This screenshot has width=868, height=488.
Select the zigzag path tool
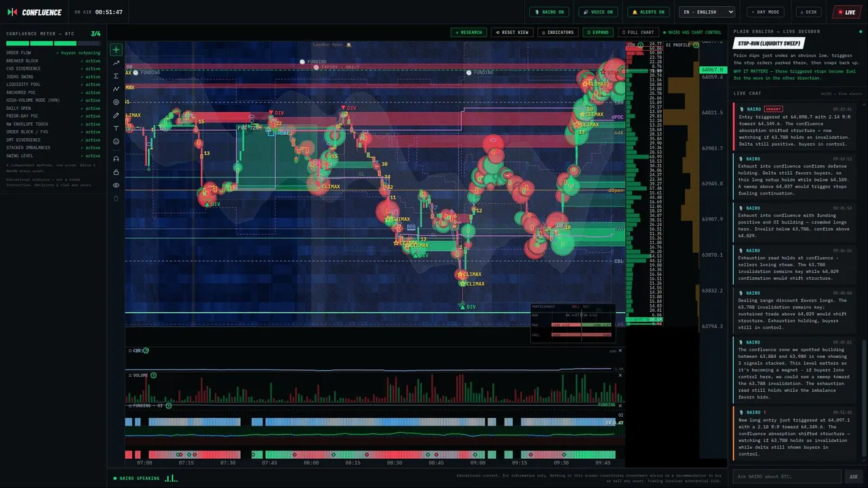coord(116,89)
